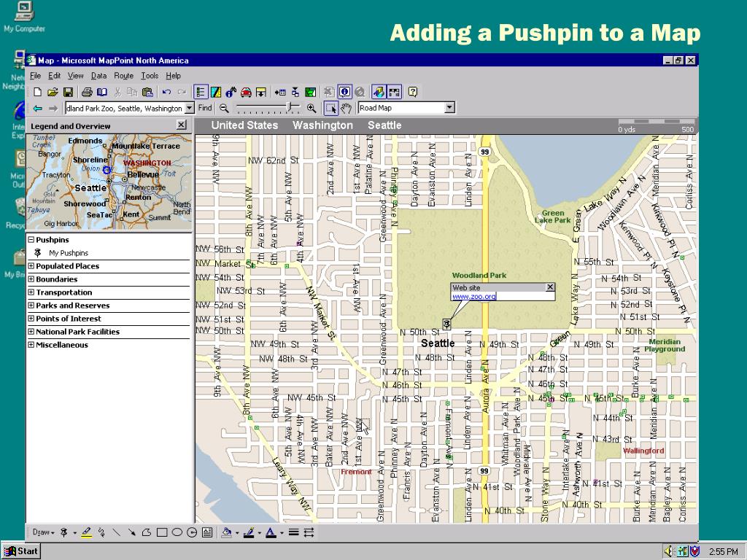Image resolution: width=747 pixels, height=560 pixels.
Task: Click the Undo arrow icon
Action: [x=166, y=92]
